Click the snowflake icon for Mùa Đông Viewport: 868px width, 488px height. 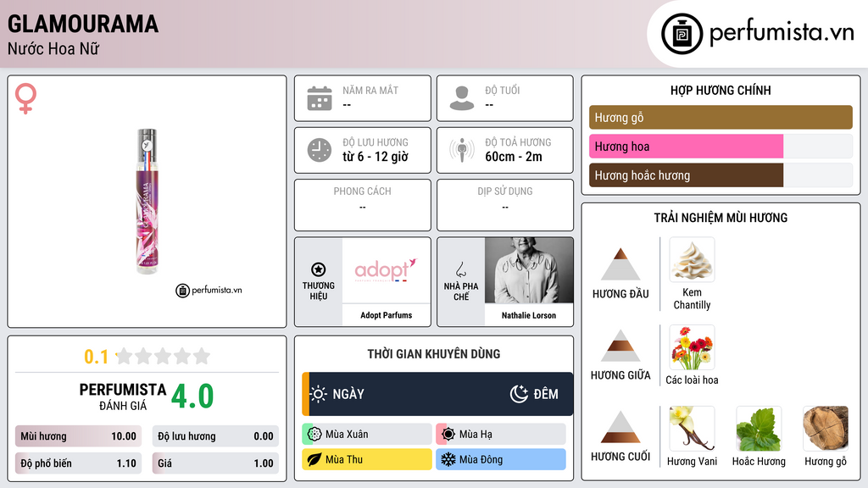pos(448,459)
